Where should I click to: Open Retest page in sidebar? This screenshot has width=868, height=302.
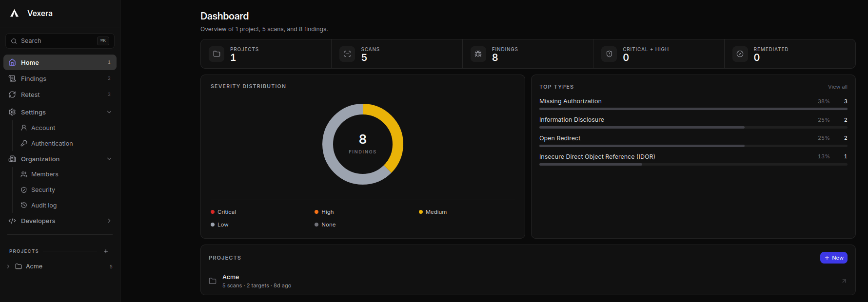click(x=60, y=94)
